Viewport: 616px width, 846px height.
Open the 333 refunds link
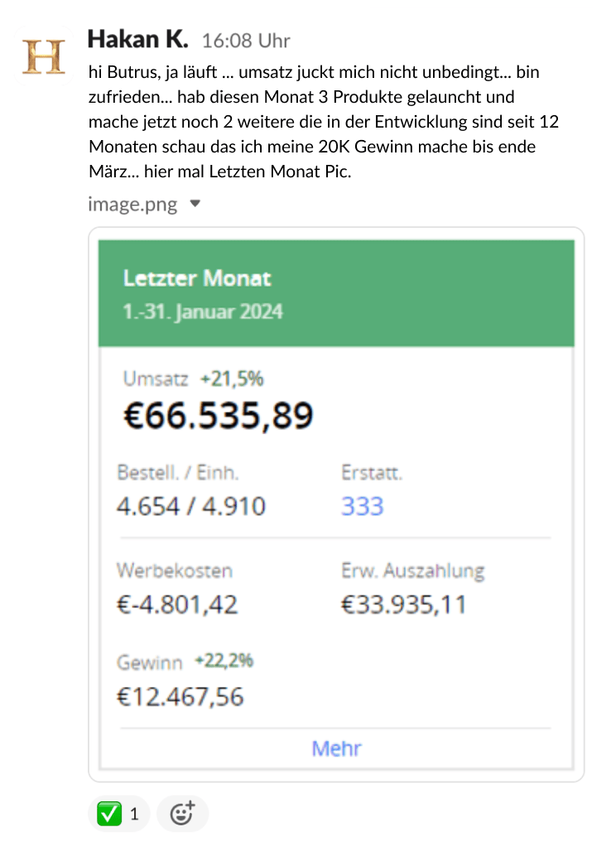(x=362, y=506)
